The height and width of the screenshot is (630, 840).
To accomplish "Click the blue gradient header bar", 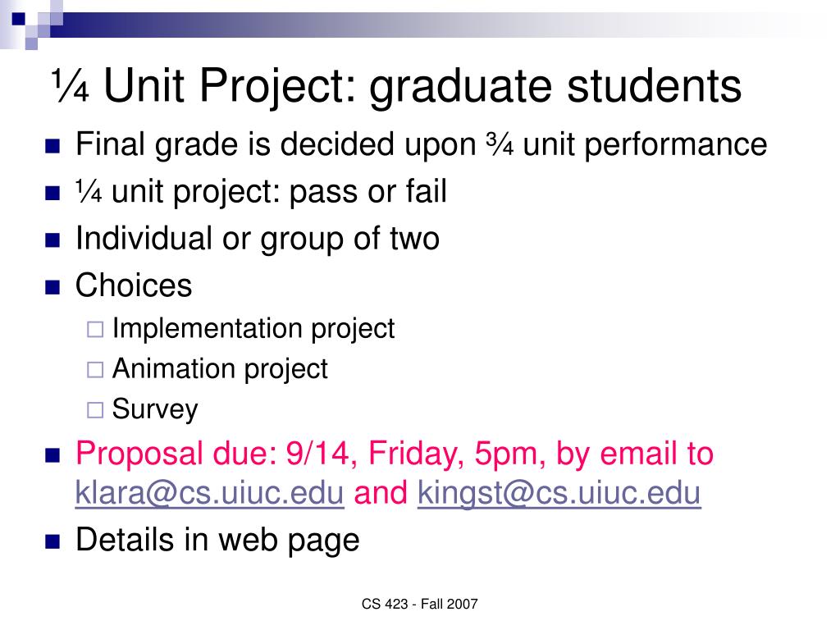I will (x=428, y=25).
